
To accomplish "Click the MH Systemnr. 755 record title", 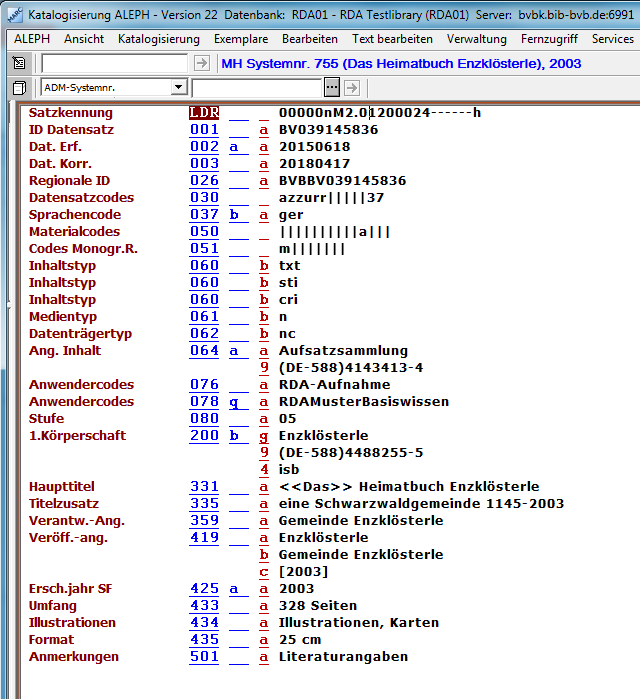I will (400, 63).
